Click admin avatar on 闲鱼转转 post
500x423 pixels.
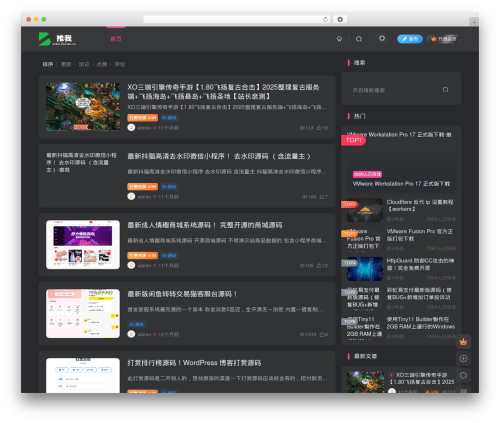131,334
